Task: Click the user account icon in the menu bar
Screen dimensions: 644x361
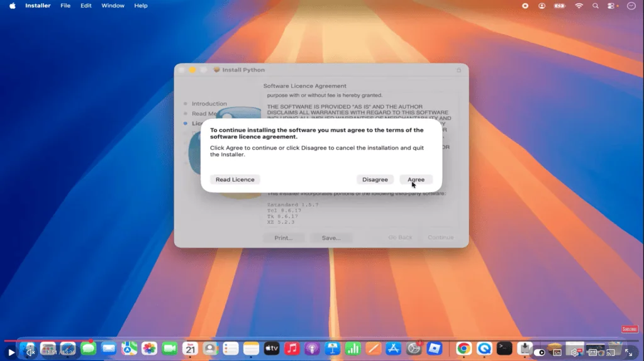Action: [541, 6]
